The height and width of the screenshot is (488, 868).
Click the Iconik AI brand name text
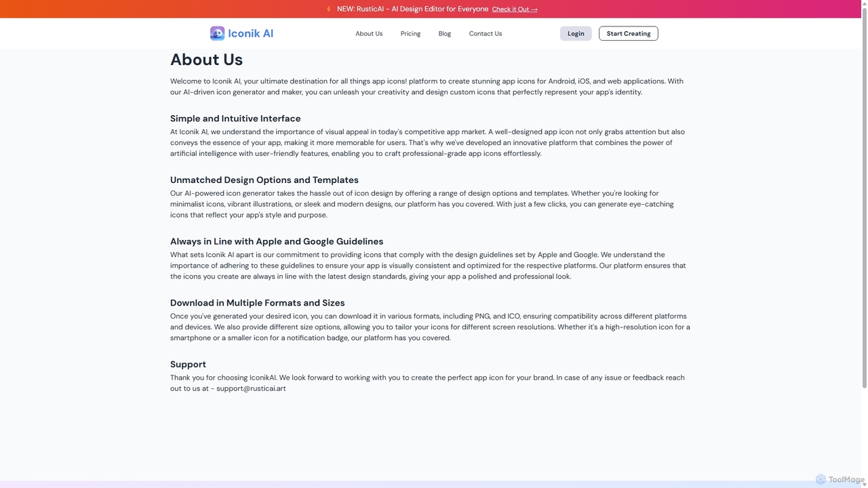250,33
